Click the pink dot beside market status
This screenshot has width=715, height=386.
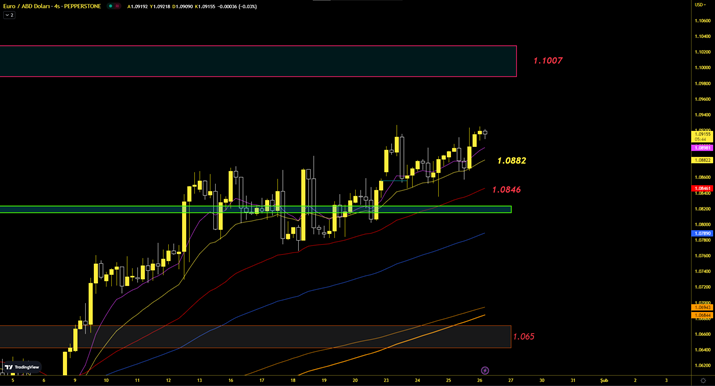pos(117,6)
